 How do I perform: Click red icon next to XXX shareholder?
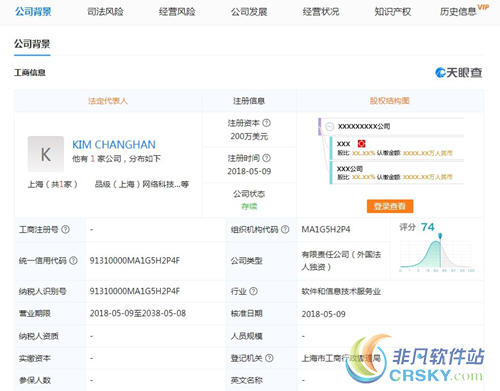click(361, 144)
